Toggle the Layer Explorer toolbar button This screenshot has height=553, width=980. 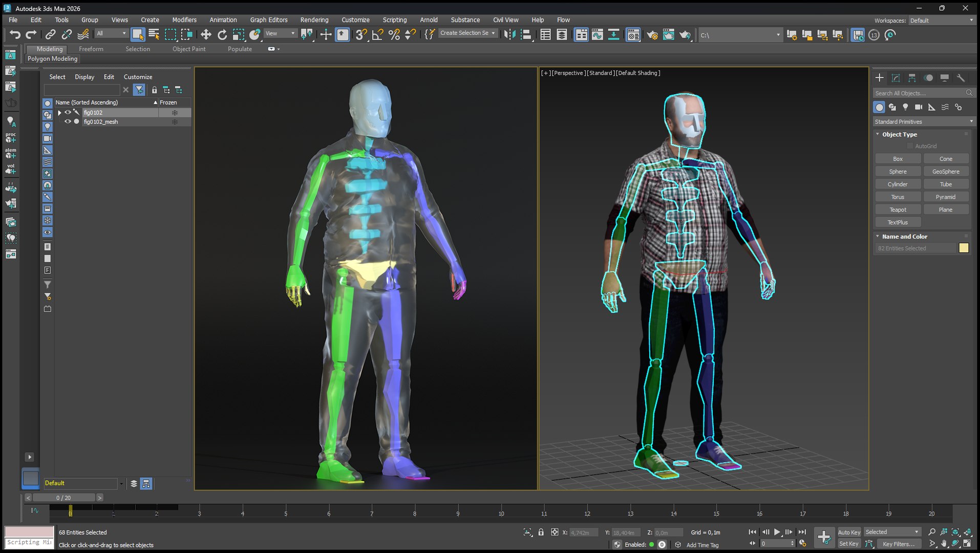[x=562, y=35]
